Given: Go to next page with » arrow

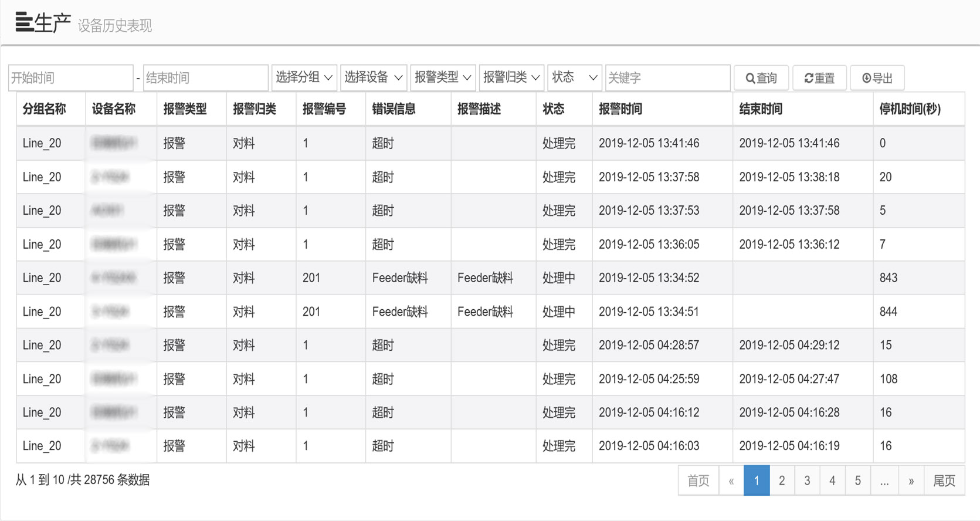Looking at the screenshot, I should pos(911,481).
